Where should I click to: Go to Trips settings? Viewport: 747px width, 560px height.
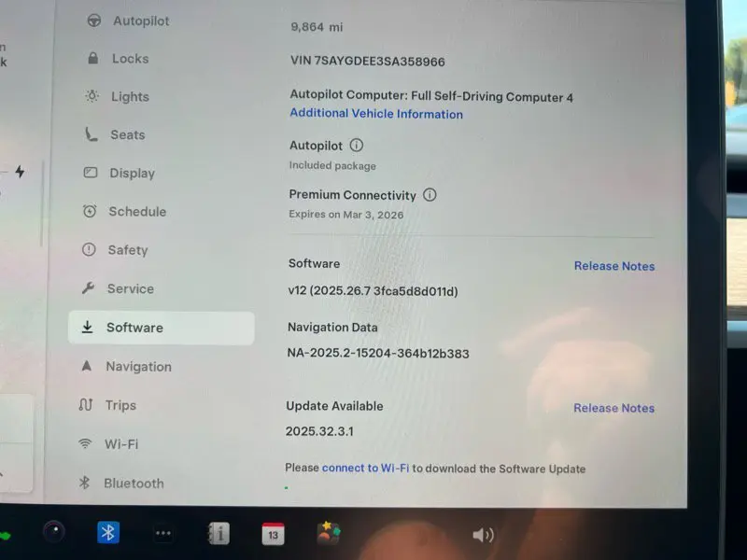click(x=108, y=405)
